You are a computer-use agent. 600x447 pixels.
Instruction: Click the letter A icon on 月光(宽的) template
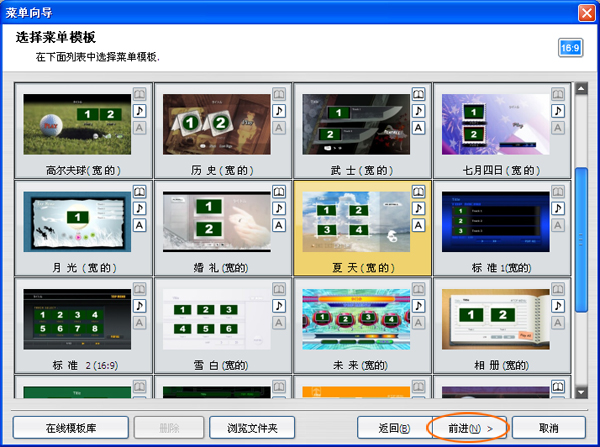(x=140, y=225)
